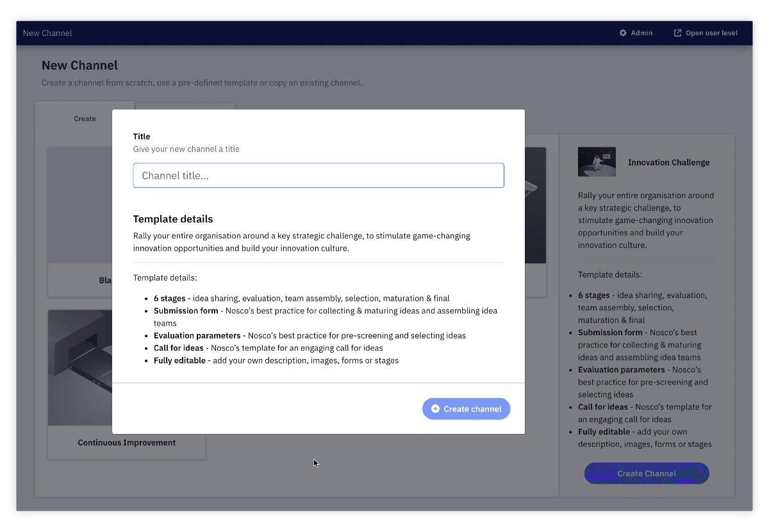Click the New Channel text in top bar

tap(47, 33)
